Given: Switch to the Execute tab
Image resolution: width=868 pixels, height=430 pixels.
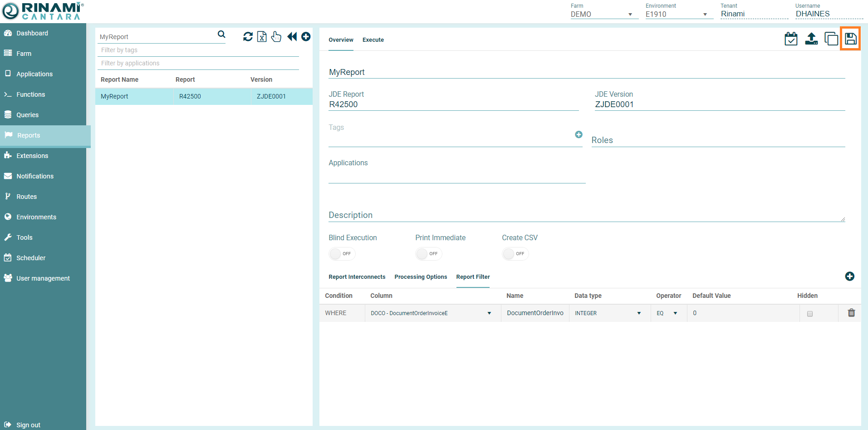Looking at the screenshot, I should click(x=373, y=40).
